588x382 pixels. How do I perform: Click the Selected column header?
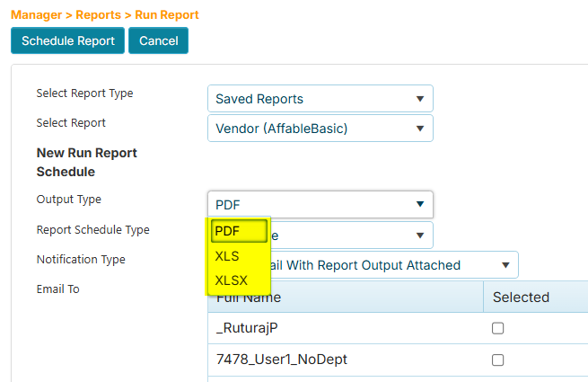[521, 297]
